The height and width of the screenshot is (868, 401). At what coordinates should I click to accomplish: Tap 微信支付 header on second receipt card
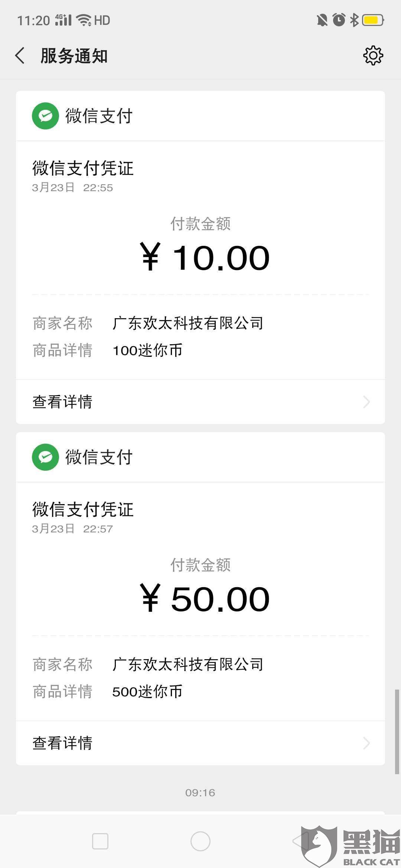(99, 457)
